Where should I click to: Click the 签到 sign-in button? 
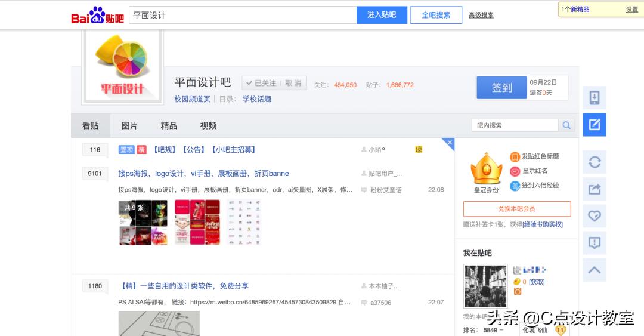[x=501, y=88]
